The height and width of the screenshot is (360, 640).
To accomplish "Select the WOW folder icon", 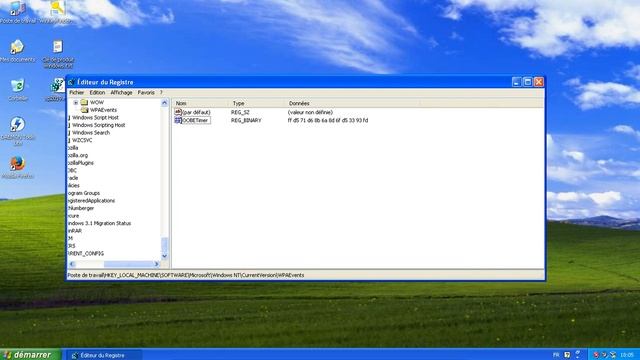I will [x=84, y=102].
